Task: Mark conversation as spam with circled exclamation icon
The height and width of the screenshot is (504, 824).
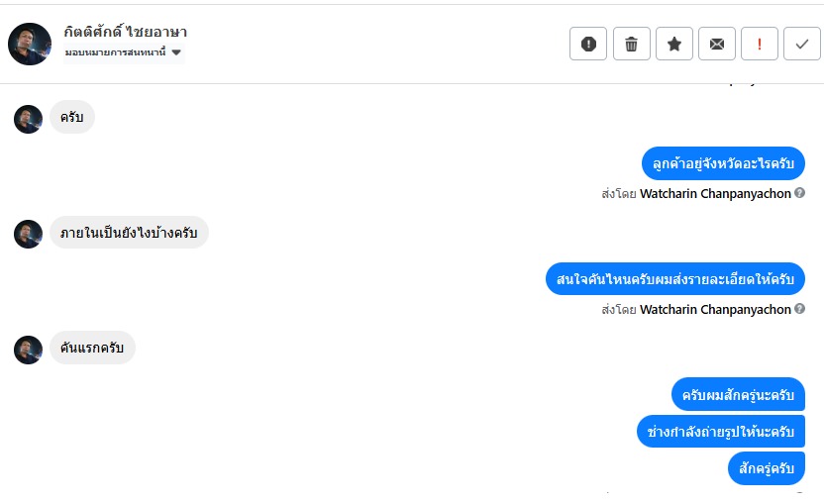Action: point(588,44)
